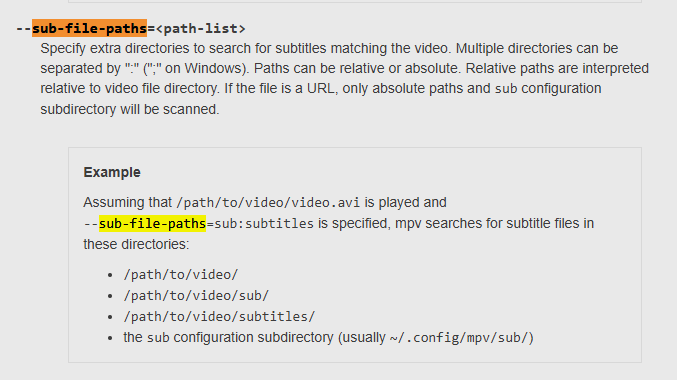Click the double dash before yellow highlight
Viewport: 677px width, 380px height.
click(91, 224)
